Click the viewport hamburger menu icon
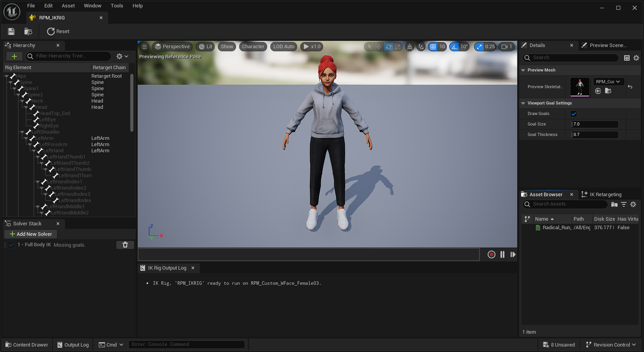644x352 pixels. (x=144, y=46)
